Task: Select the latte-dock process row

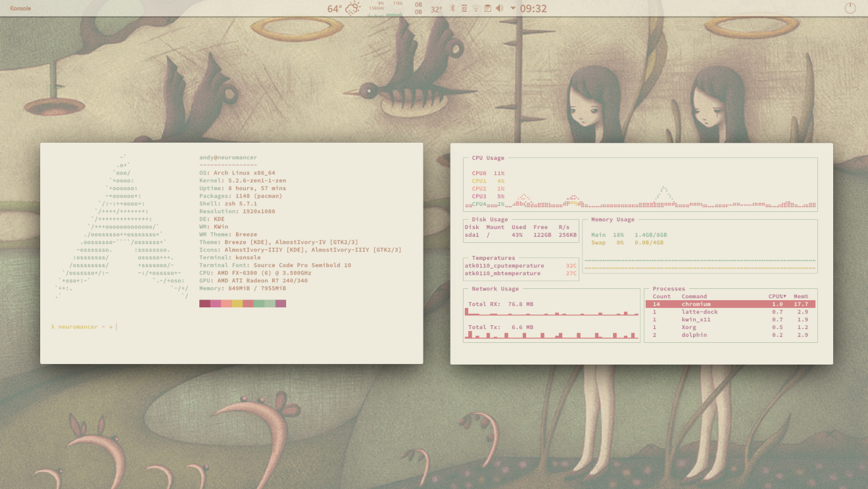Action: (731, 312)
